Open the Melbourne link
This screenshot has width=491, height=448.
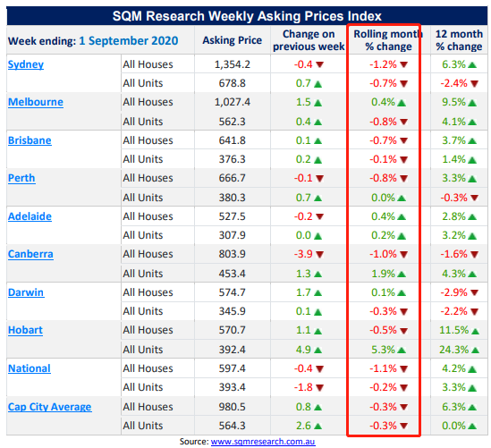coord(36,102)
